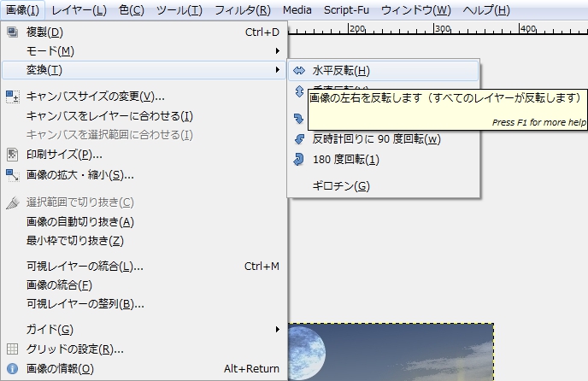Choose キャンバスサイズの変更(V)...

point(144,97)
